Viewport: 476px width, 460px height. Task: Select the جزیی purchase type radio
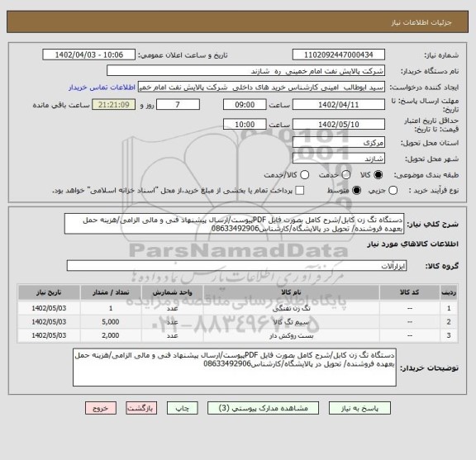[393, 191]
